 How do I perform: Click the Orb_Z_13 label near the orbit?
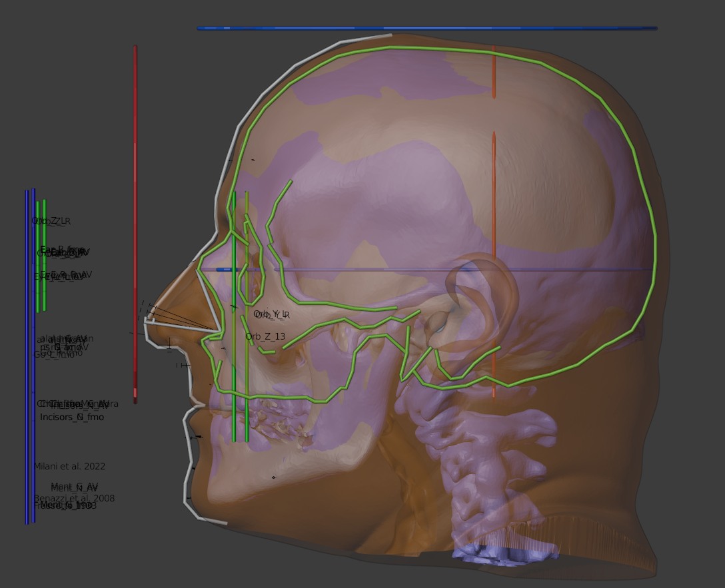click(265, 337)
